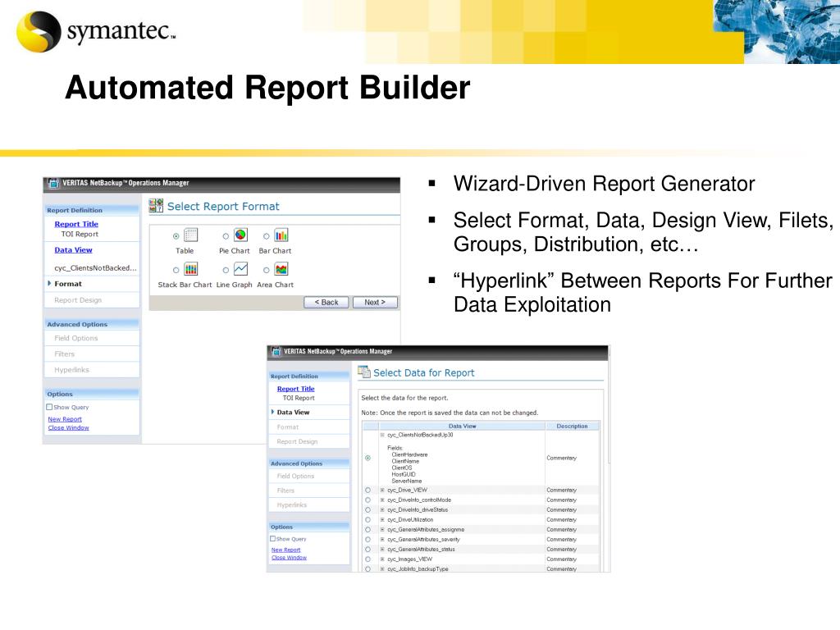
Task: Click the Bar Chart icon
Action: [x=281, y=235]
